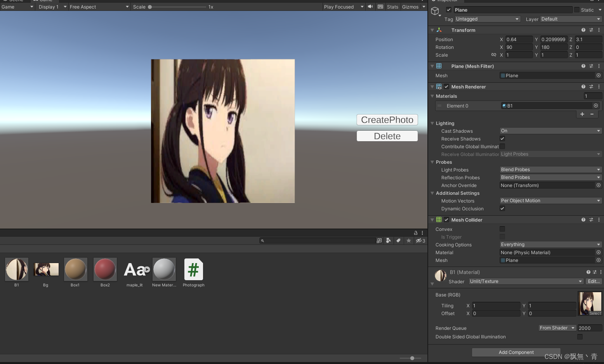Viewport: 604px width, 364px height.
Task: Click the Add Component button
Action: [x=516, y=352]
